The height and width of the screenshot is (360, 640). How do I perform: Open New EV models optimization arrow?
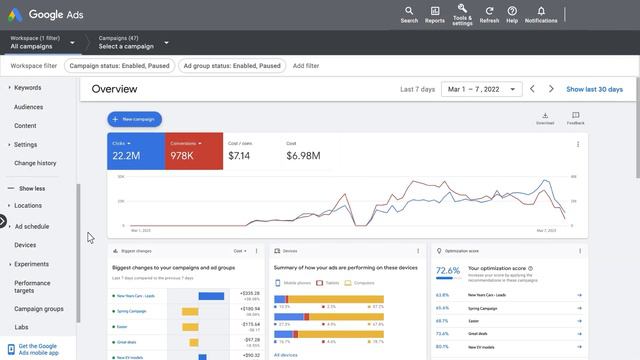580,347
